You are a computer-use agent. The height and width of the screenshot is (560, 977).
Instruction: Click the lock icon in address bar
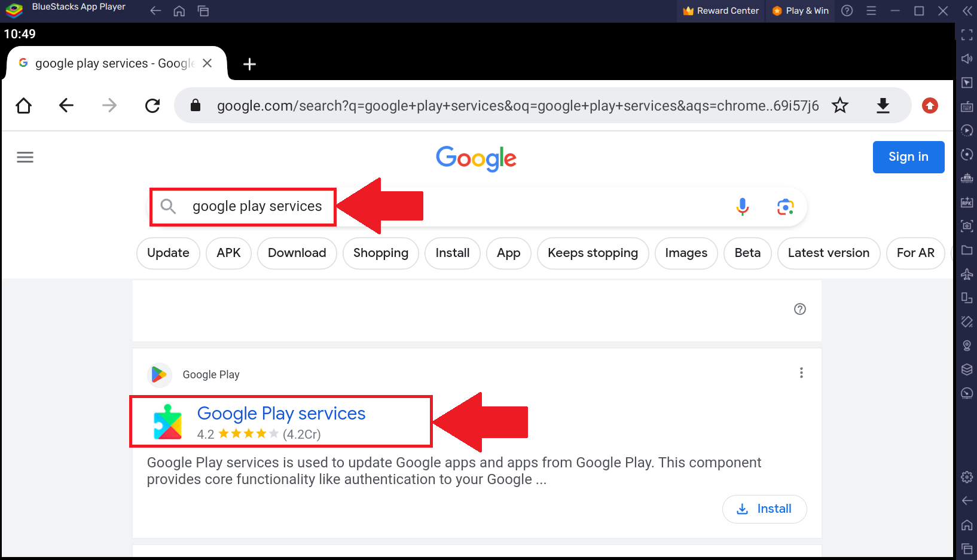click(196, 106)
